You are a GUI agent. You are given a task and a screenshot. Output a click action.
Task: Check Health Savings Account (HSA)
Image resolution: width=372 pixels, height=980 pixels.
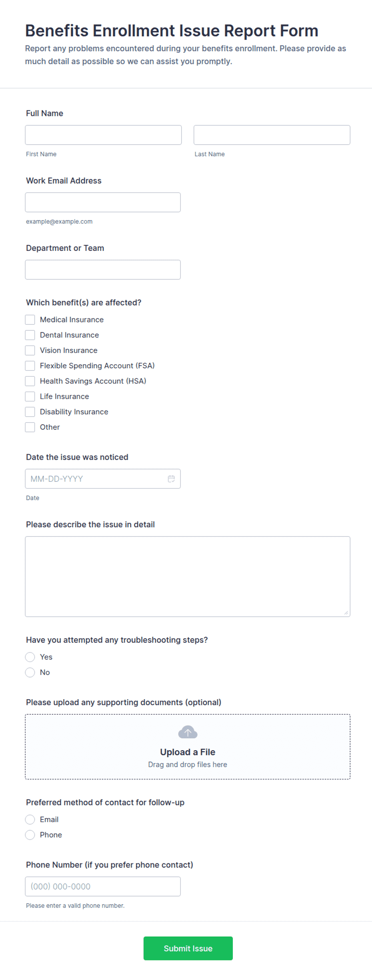(x=30, y=381)
